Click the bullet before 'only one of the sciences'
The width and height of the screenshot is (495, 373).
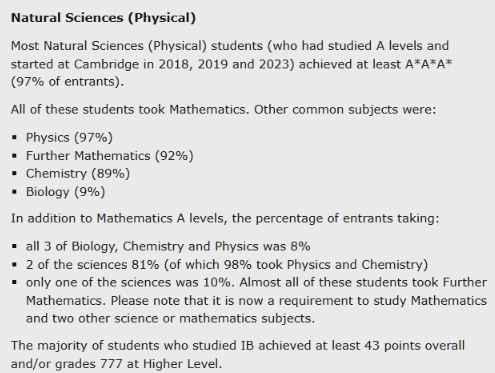(x=14, y=282)
